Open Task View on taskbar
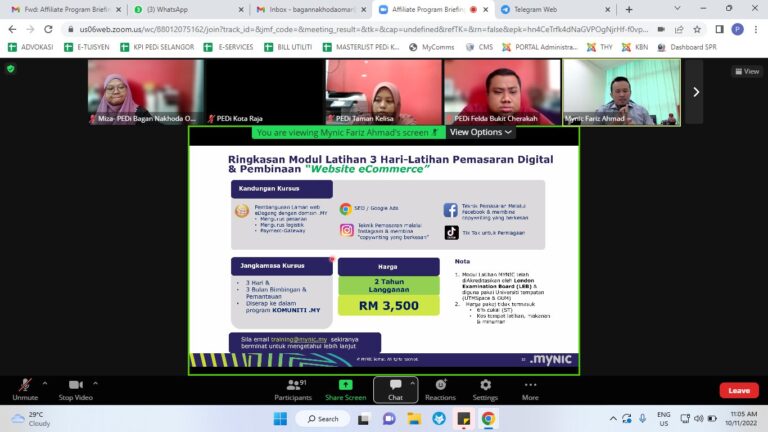The height and width of the screenshot is (432, 768). (363, 419)
